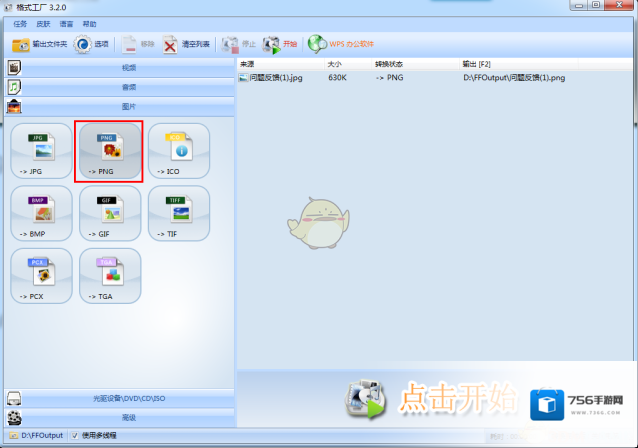638x448 pixels.
Task: Click the D:\FFOutput folder in status bar
Action: click(42, 436)
